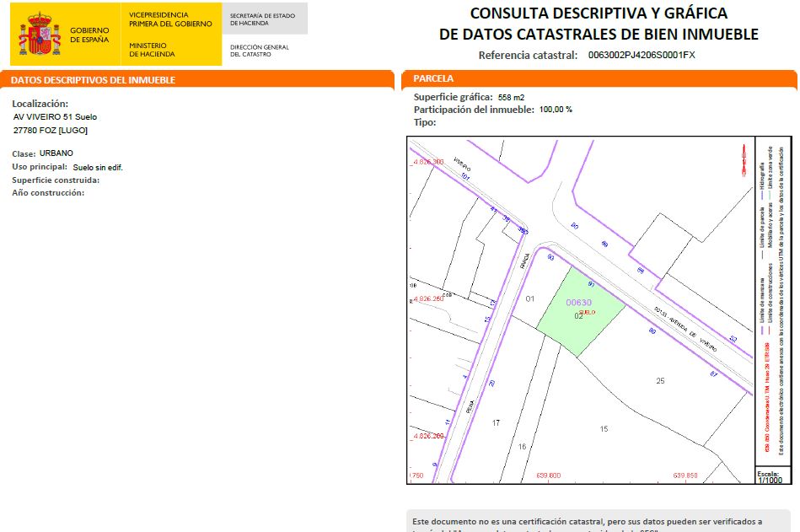Click the Gobierno de España logo text
800x532 pixels.
pyautogui.click(x=89, y=35)
